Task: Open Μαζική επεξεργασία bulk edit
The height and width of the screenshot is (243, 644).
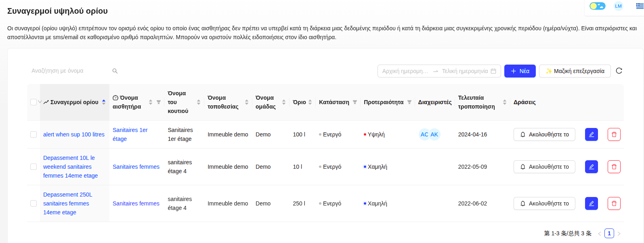Action: click(x=575, y=71)
